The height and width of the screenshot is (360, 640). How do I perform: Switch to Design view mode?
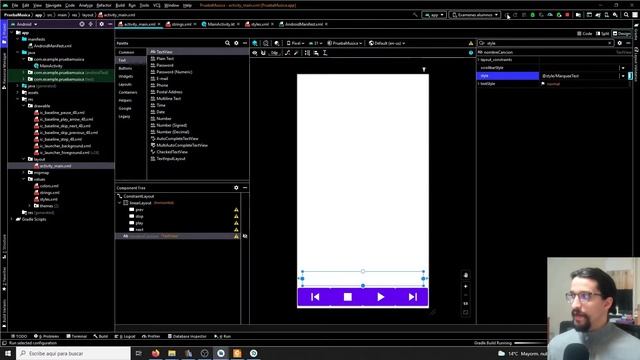point(622,33)
